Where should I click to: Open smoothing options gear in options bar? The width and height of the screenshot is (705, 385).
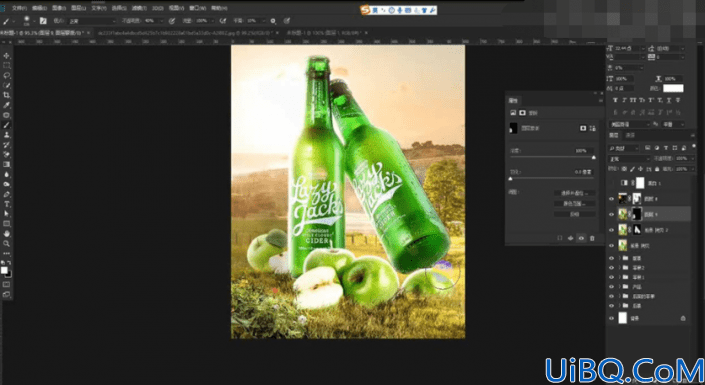click(x=273, y=21)
